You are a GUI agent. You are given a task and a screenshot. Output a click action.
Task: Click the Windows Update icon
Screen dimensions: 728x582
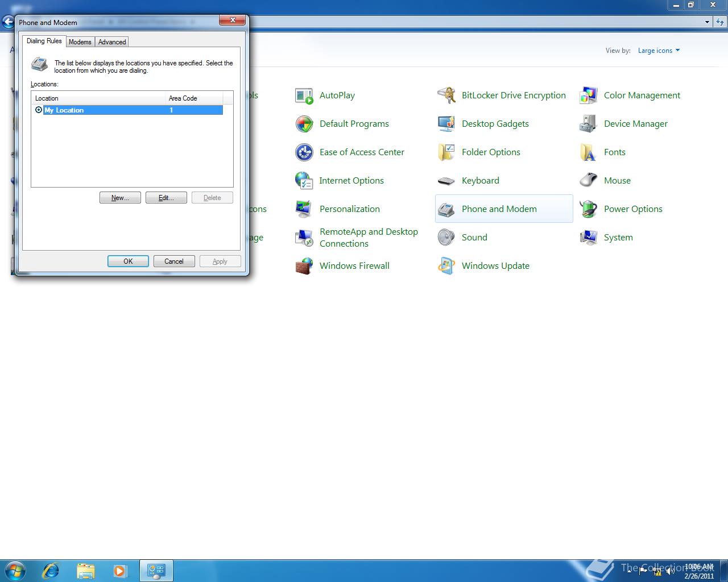click(x=446, y=266)
